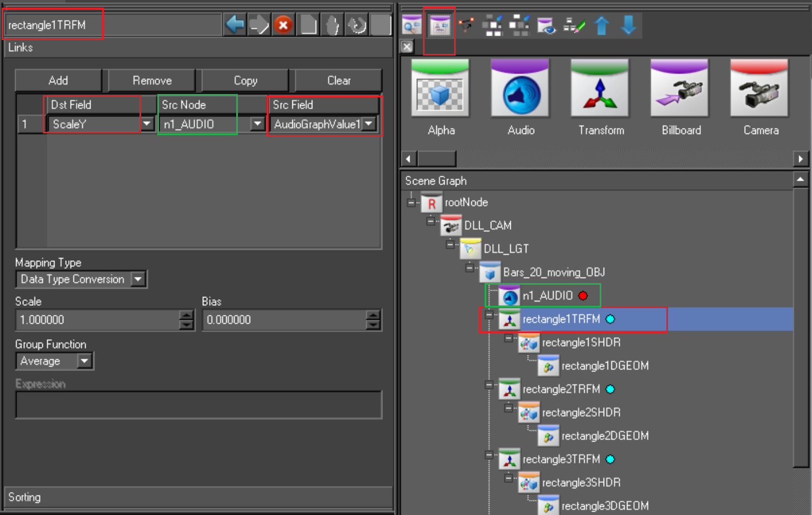Decrease Scale with stepper down arrow
Screen dimensions: 812x515
click(187, 325)
